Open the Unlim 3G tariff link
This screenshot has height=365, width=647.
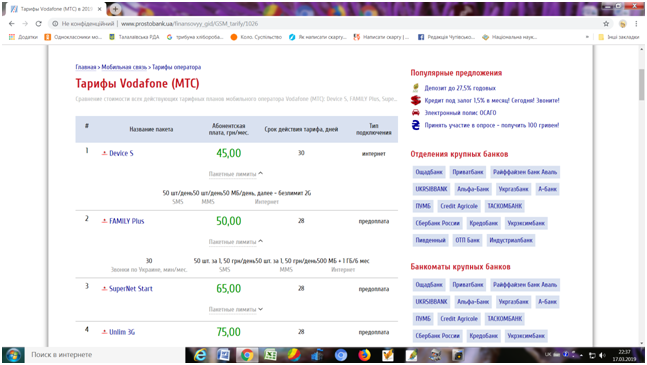pyautogui.click(x=122, y=332)
